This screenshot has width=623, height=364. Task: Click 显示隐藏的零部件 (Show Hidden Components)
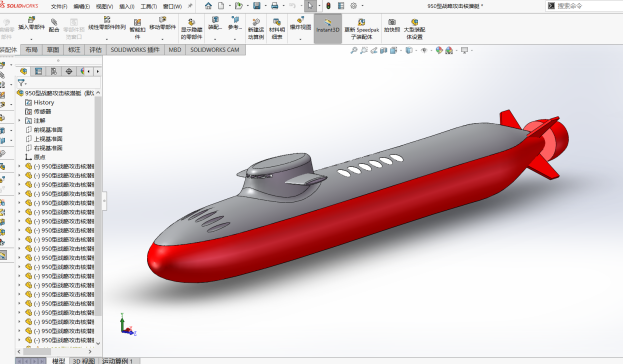(192, 29)
